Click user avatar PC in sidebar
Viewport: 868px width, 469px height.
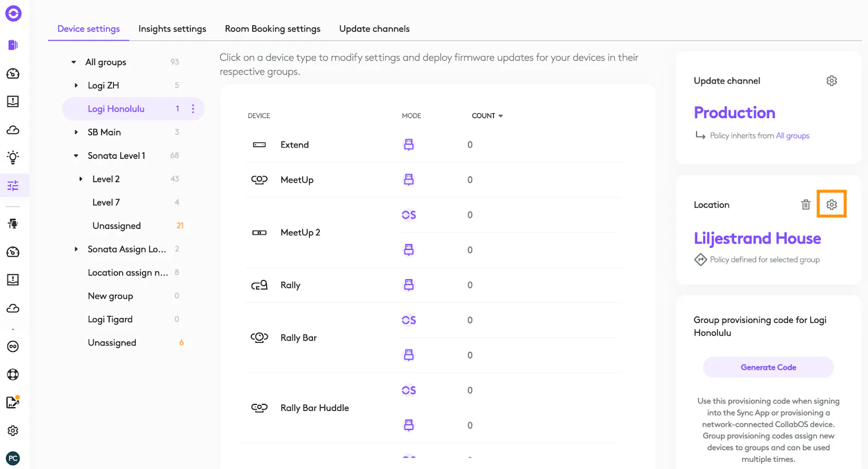[13, 458]
